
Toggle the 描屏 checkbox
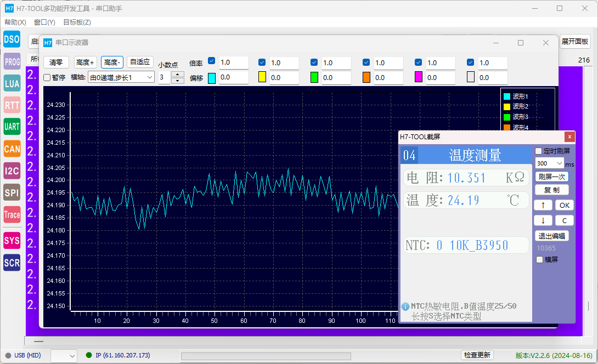point(540,259)
